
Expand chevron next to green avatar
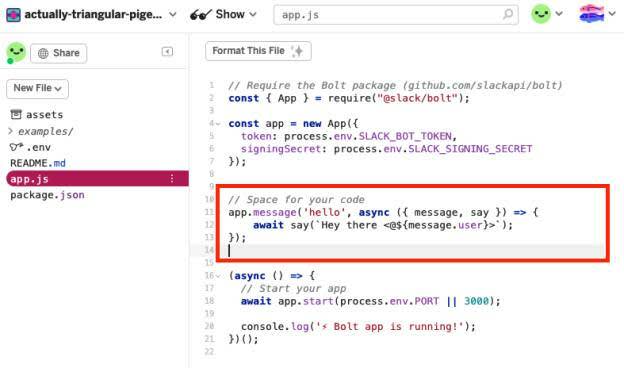(559, 14)
